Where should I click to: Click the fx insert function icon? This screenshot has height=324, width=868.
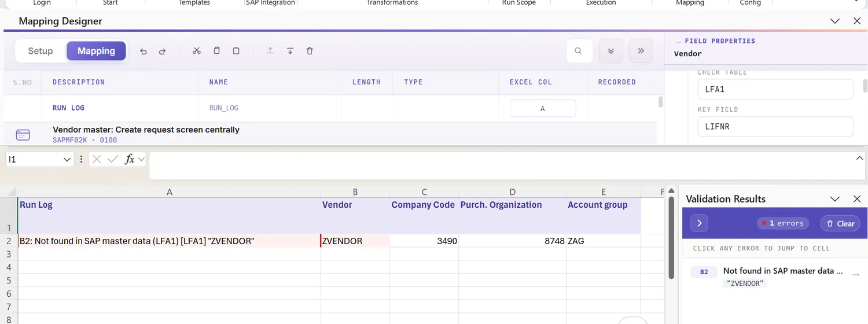pyautogui.click(x=130, y=159)
